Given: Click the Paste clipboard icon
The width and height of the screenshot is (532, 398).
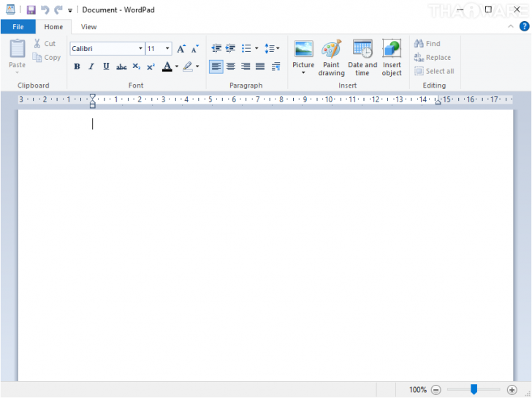Looking at the screenshot, I should 18,49.
